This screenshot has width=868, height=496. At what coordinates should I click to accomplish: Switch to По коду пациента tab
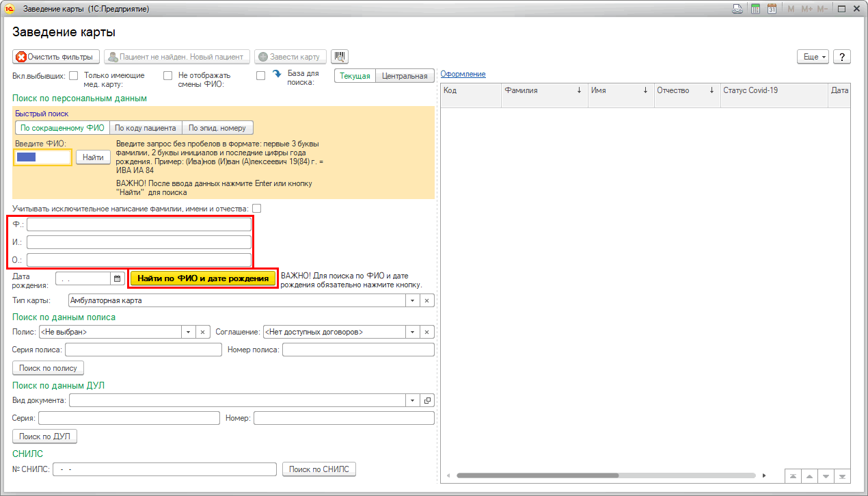146,128
